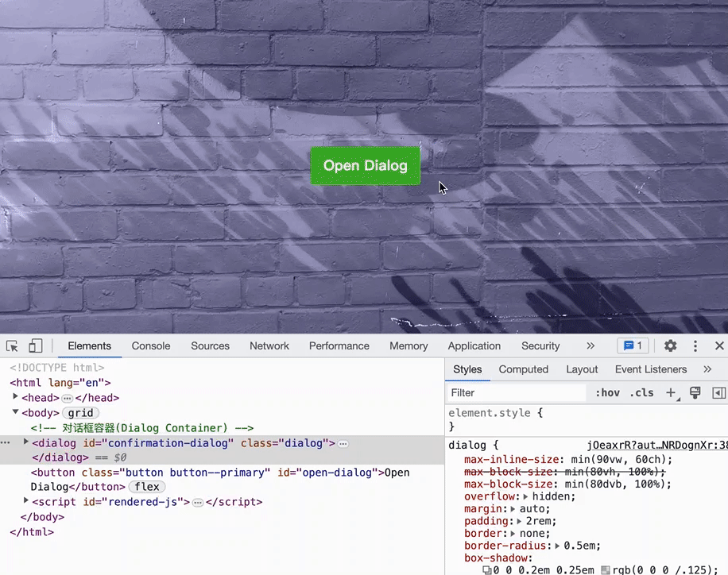The image size is (728, 575).
Task: Click the green Open Dialog button
Action: click(x=366, y=166)
